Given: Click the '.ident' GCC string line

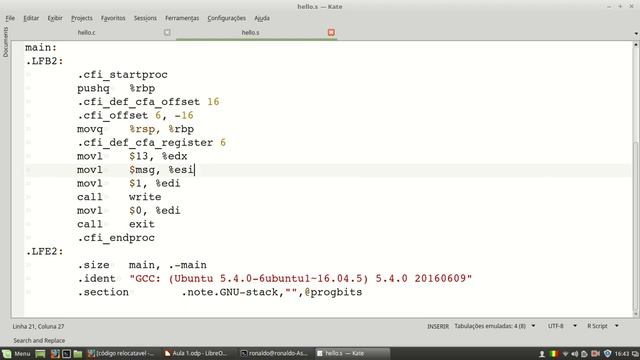Looking at the screenshot, I should click(x=275, y=278).
